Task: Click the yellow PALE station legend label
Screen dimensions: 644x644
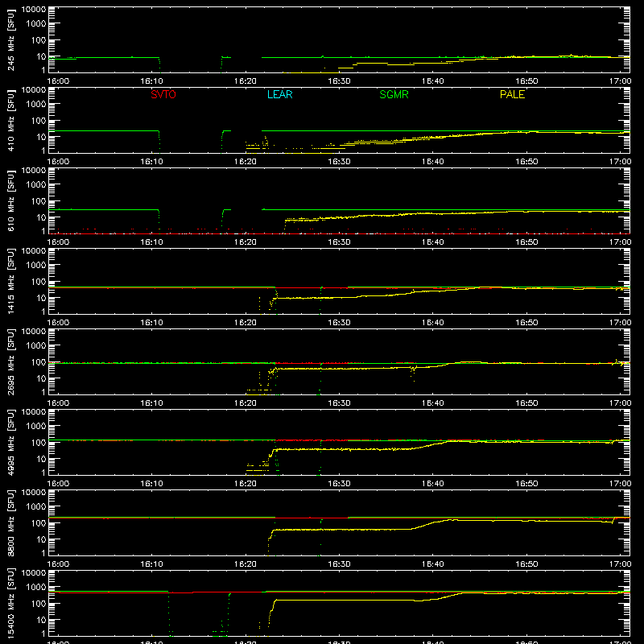Action: 512,94
